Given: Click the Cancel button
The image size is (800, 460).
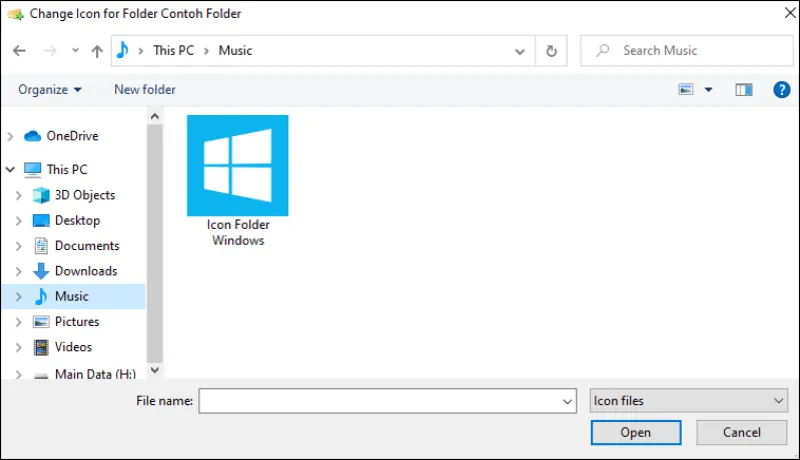Looking at the screenshot, I should click(741, 432).
